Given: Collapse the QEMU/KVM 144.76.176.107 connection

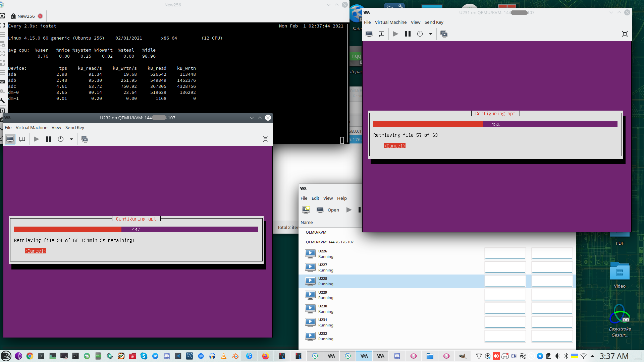Looking at the screenshot, I should [329, 242].
